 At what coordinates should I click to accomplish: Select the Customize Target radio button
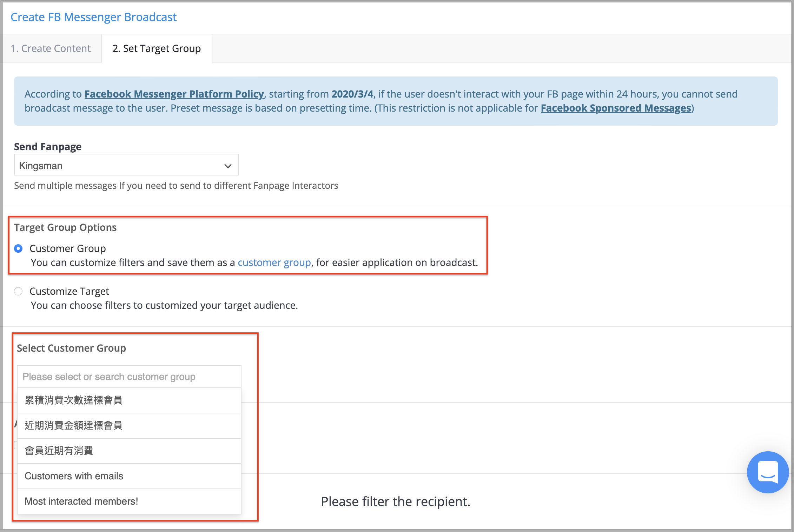18,291
